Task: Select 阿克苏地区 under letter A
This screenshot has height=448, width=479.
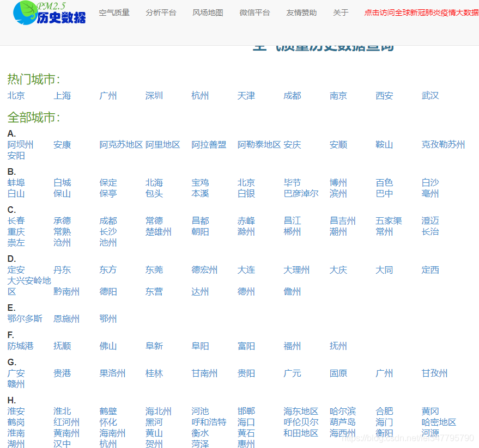Action: click(120, 145)
